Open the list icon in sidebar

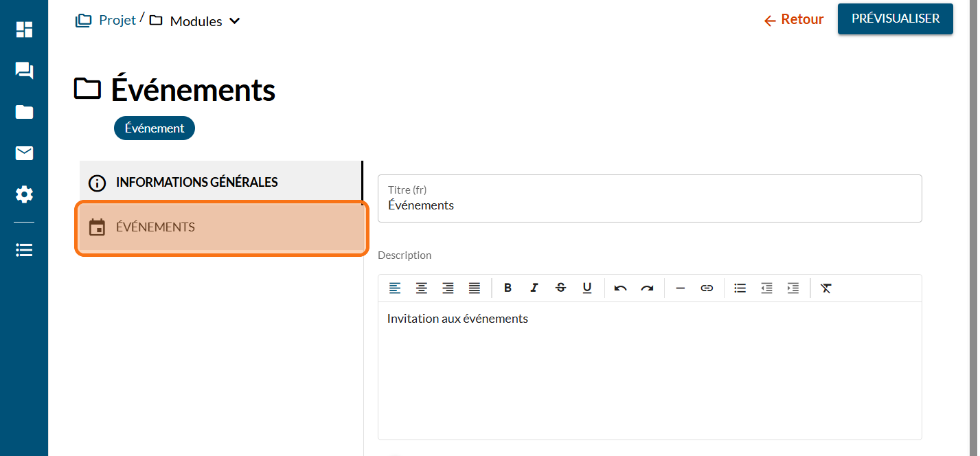coord(24,250)
